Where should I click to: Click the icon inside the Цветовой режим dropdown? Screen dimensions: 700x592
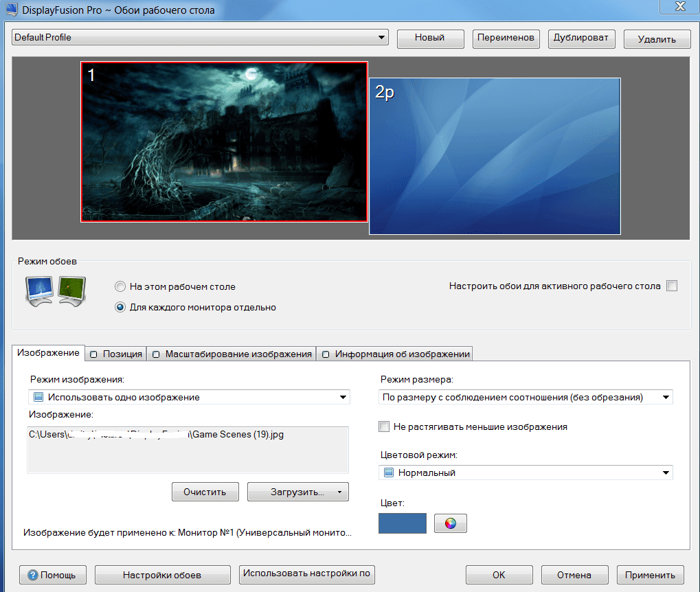click(x=388, y=473)
